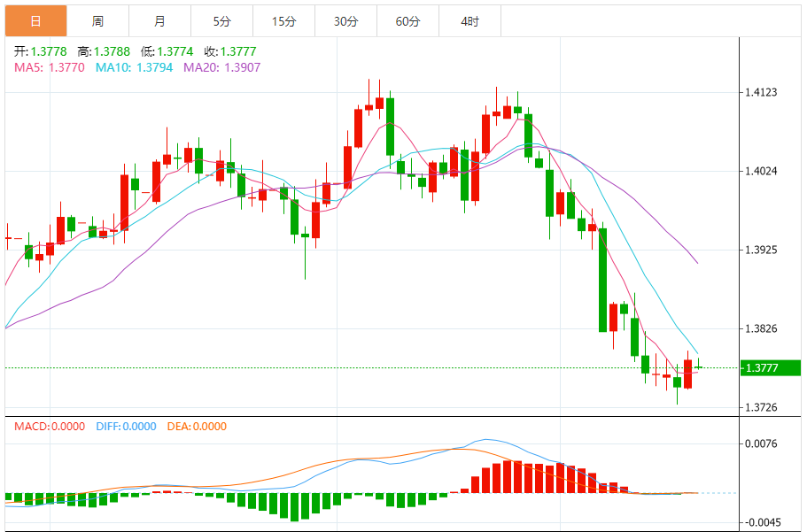The width and height of the screenshot is (807, 532).
Task: Switch to the 日 daily chart tab
Action: click(35, 21)
